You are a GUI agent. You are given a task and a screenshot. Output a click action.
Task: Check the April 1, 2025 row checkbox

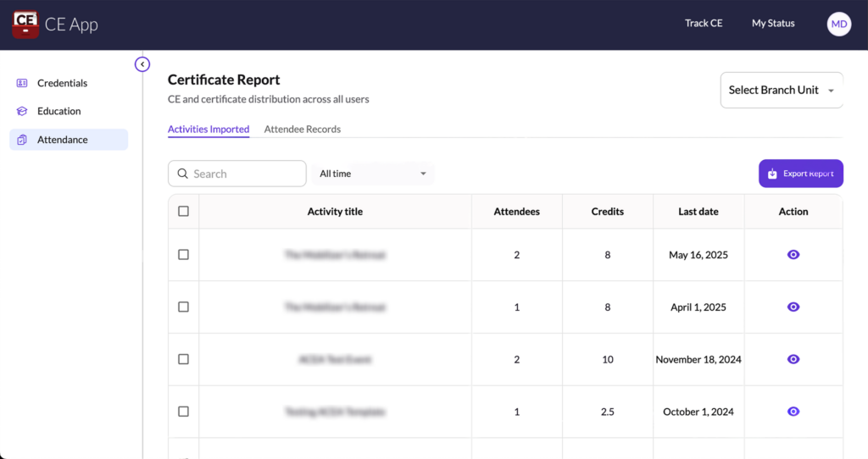tap(183, 307)
